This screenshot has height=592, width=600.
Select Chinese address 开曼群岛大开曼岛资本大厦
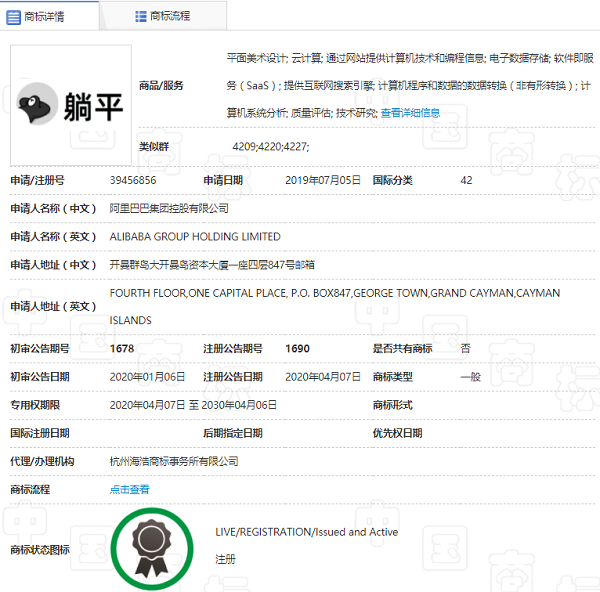(x=169, y=265)
